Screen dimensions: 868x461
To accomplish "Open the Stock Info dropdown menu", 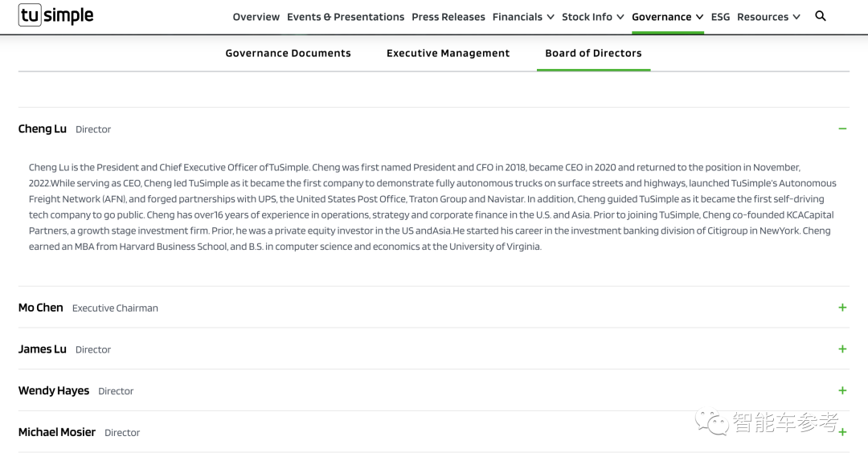I will coord(593,17).
